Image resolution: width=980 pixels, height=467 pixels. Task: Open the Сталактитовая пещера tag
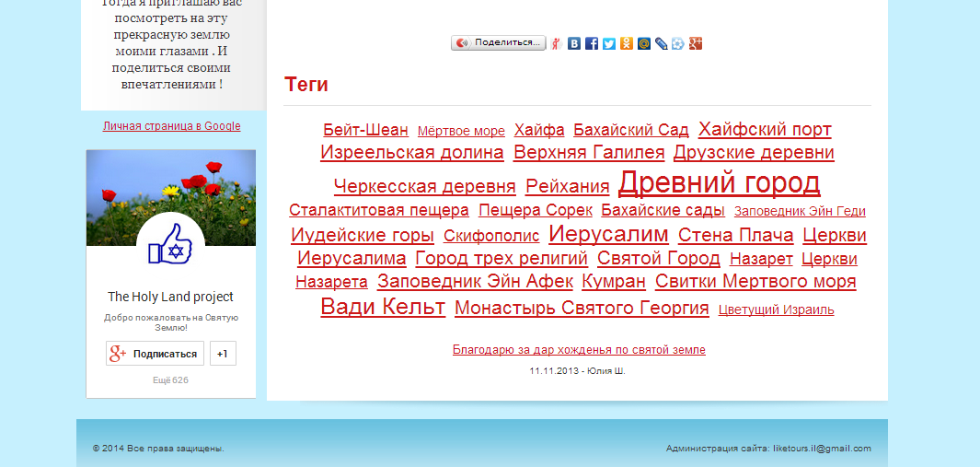click(x=379, y=210)
